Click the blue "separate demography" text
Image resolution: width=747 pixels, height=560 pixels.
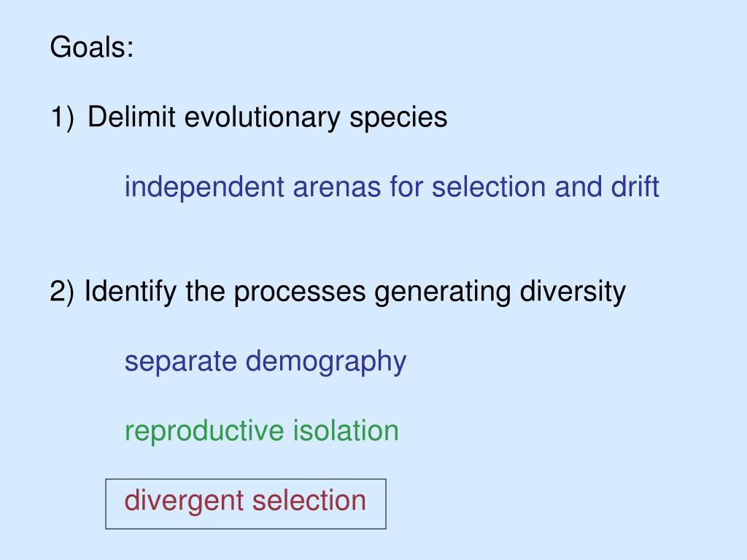pos(266,362)
